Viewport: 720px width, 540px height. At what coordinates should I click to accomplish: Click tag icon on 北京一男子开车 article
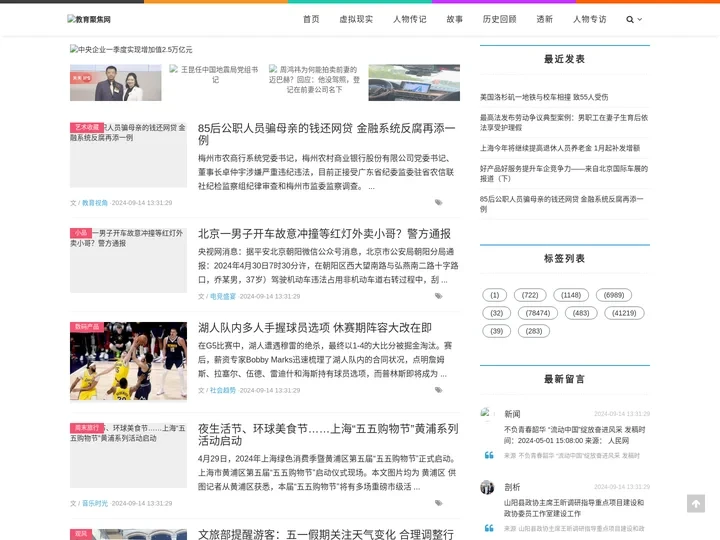439,296
